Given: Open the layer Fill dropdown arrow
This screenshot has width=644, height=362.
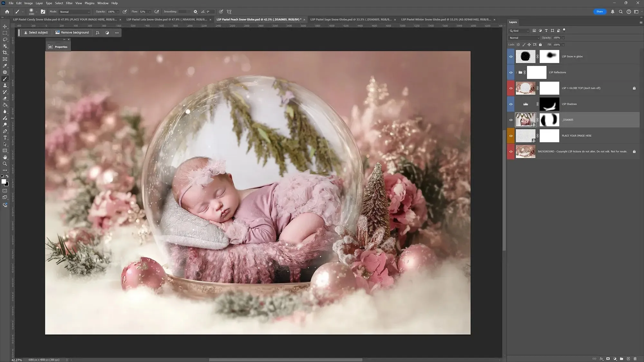Looking at the screenshot, I should pyautogui.click(x=563, y=45).
